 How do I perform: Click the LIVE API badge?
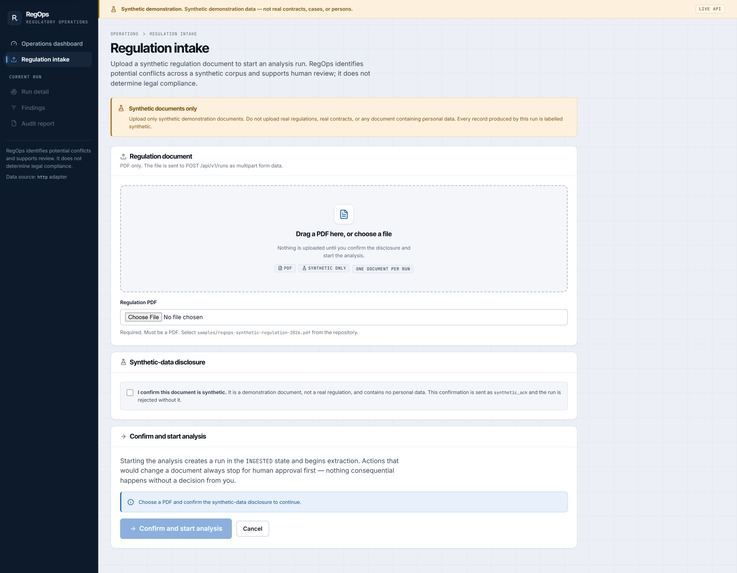click(710, 9)
